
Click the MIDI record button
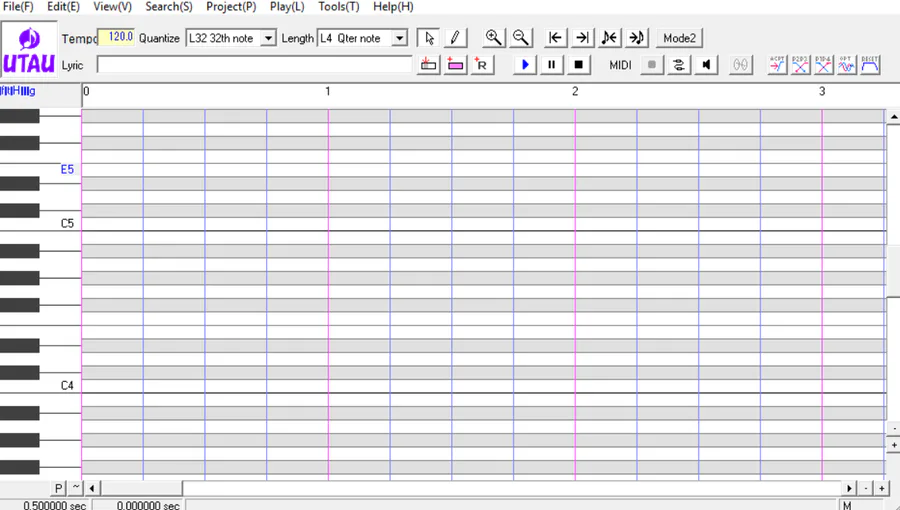[x=652, y=65]
